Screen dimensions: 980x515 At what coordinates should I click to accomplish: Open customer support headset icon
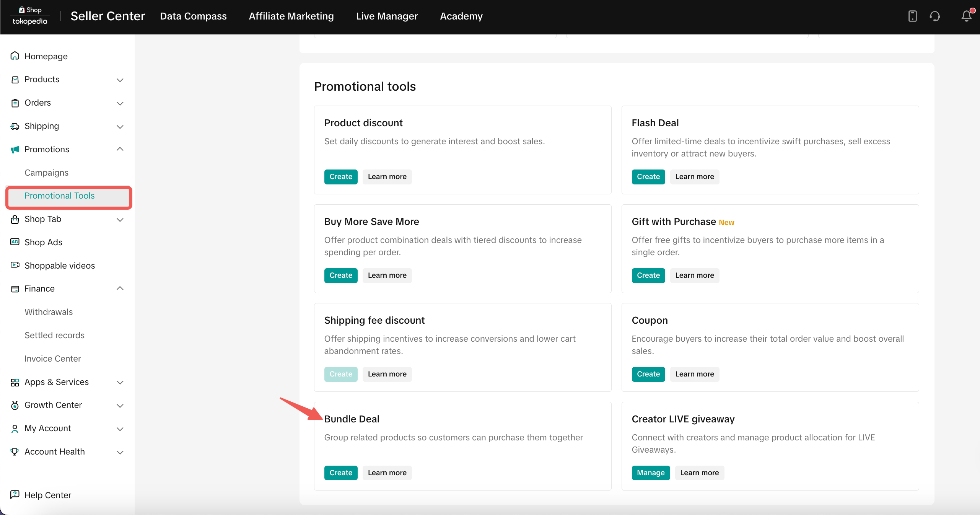(935, 16)
